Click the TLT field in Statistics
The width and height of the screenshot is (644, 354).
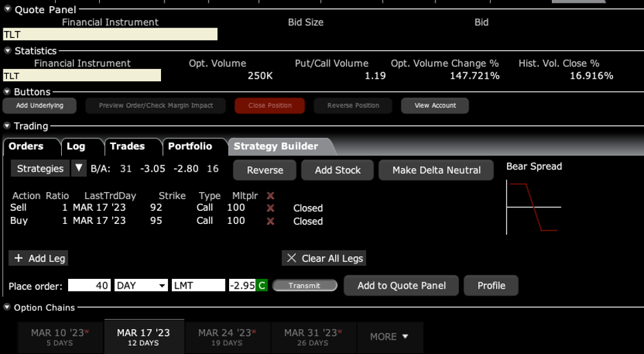[x=82, y=76]
